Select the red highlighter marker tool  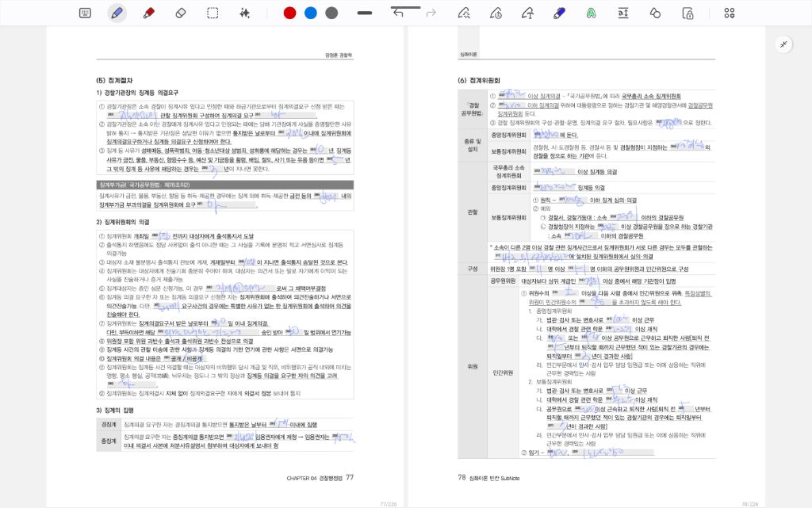pos(148,13)
